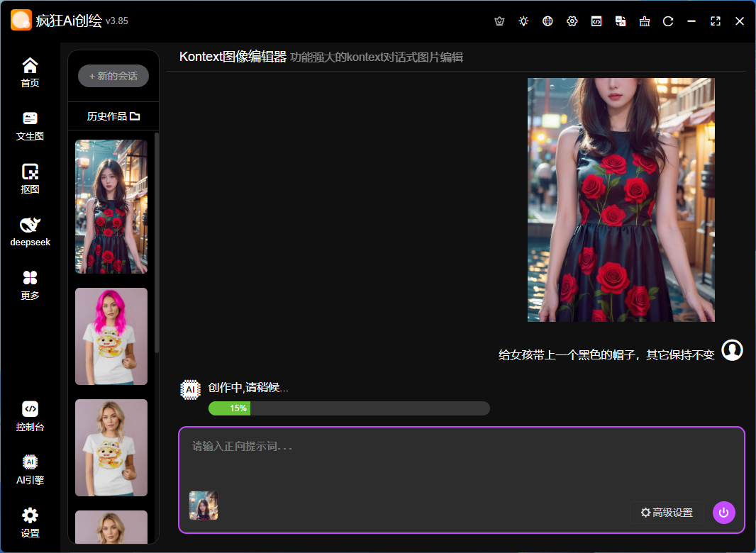Open 文生图 text-to-image tool
The width and height of the screenshot is (756, 553).
coord(30,125)
